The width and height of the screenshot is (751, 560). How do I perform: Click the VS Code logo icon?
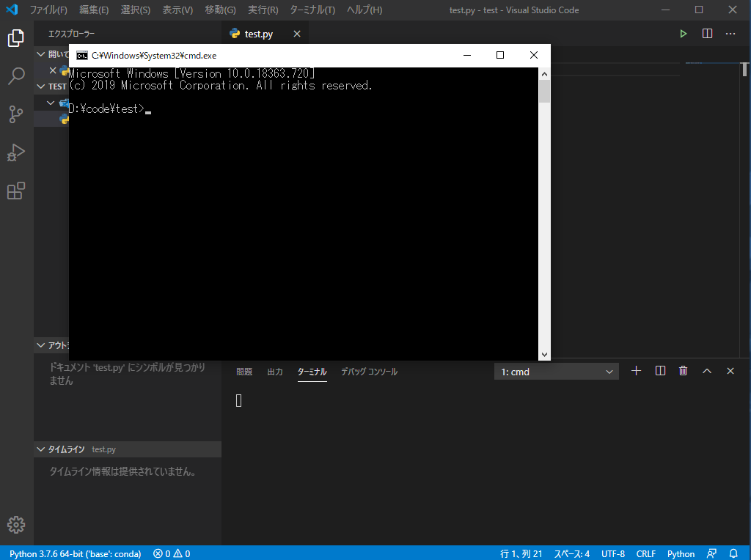tap(12, 10)
